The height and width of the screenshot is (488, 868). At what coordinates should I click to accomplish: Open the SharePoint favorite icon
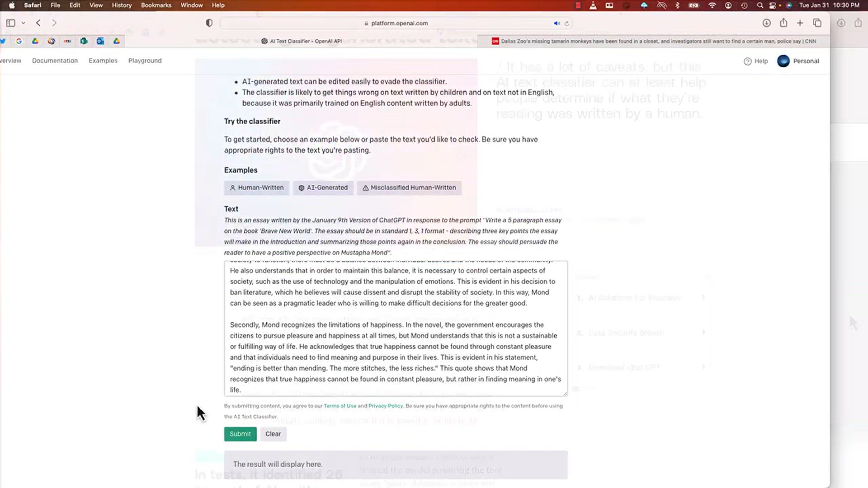pyautogui.click(x=84, y=41)
